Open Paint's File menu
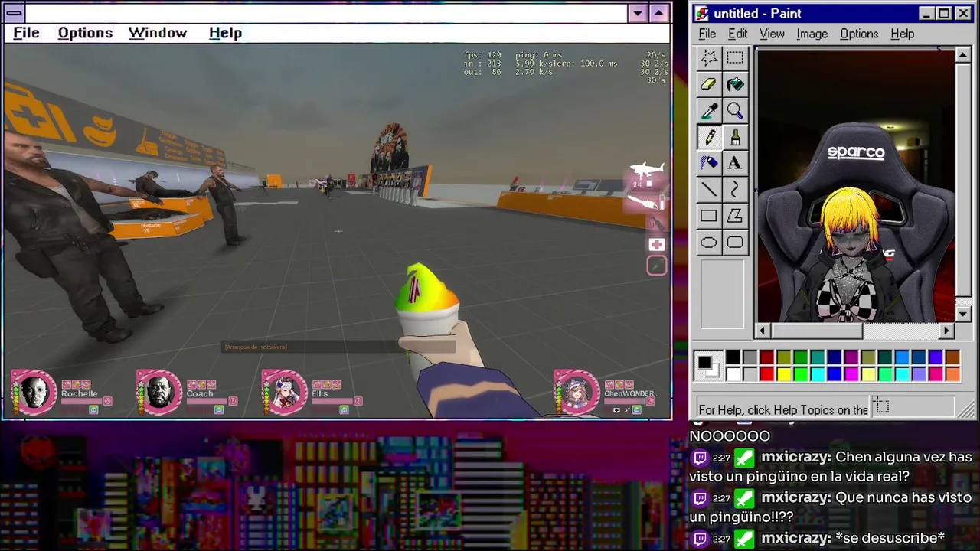 pyautogui.click(x=707, y=34)
